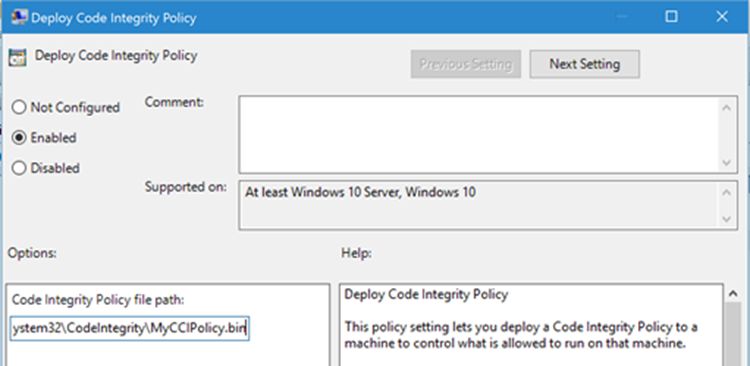Click the Help pane scroll up arrow
Screen dimensions: 750x366
pos(732,293)
